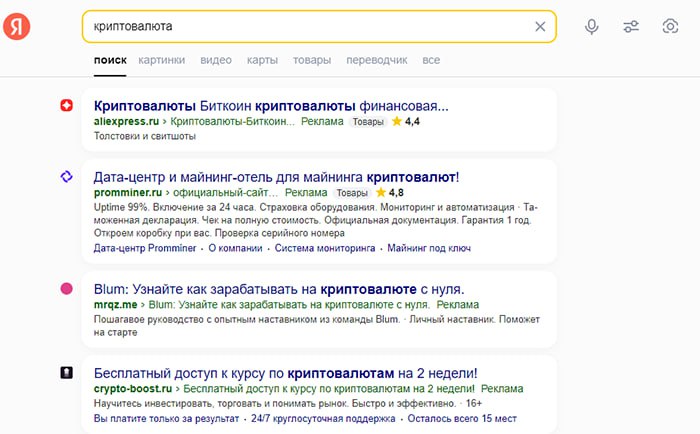Open the товары tab

tap(312, 60)
